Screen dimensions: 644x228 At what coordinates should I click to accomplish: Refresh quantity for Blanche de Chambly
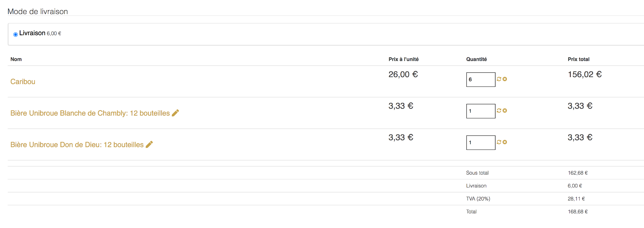499,111
